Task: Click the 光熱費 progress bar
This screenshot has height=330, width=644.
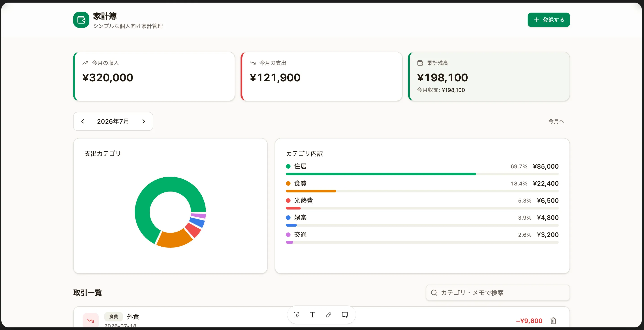Action: [422, 208]
